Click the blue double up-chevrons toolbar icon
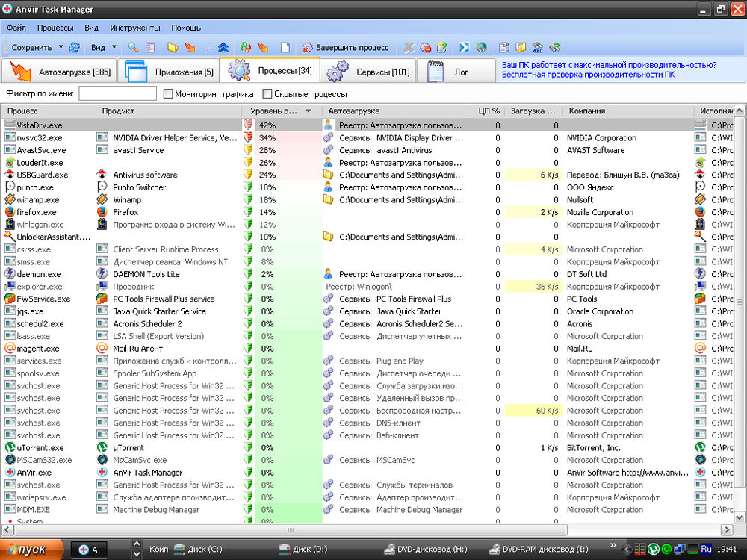 tap(223, 47)
